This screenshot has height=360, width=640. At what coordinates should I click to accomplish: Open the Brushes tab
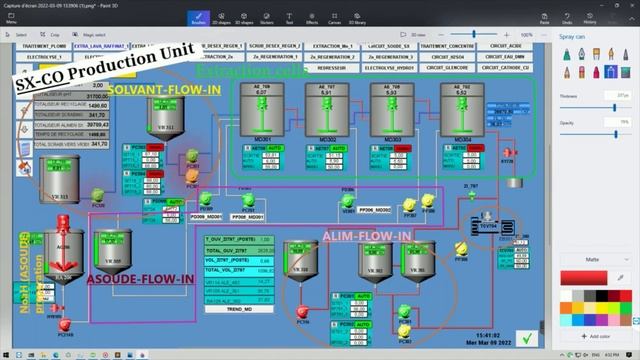point(198,18)
